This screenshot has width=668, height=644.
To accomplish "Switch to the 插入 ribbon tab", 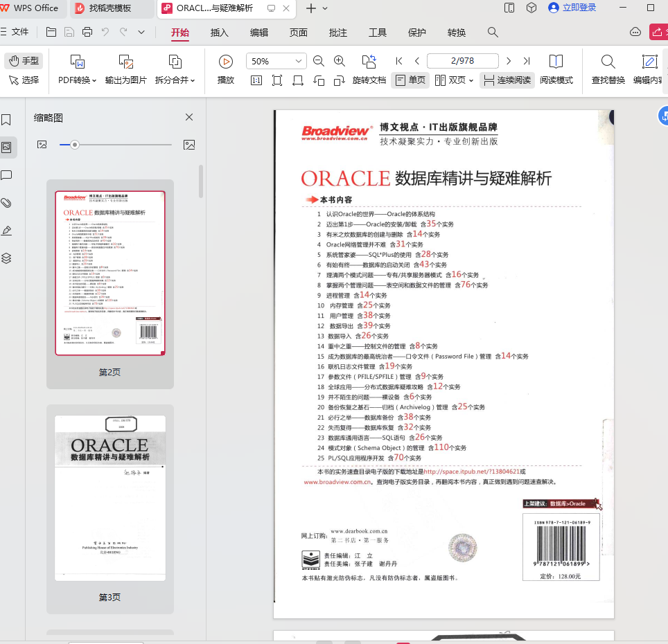I will [220, 33].
